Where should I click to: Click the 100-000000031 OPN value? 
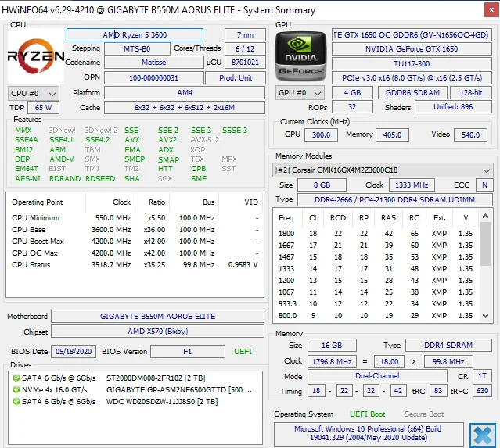tap(153, 77)
